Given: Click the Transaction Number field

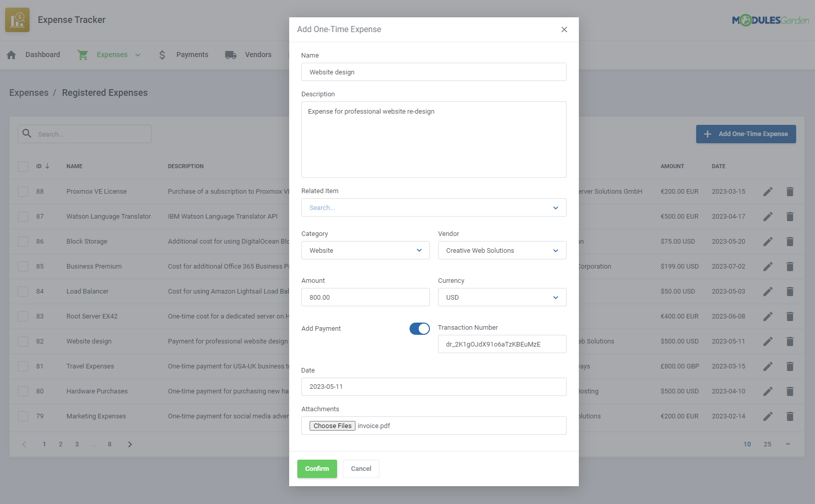Looking at the screenshot, I should [502, 344].
